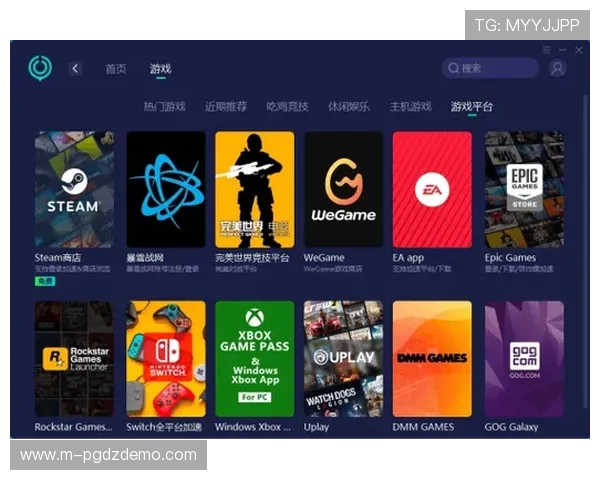The width and height of the screenshot is (600, 480).
Task: Switch to the 首页 tab
Action: pos(116,69)
